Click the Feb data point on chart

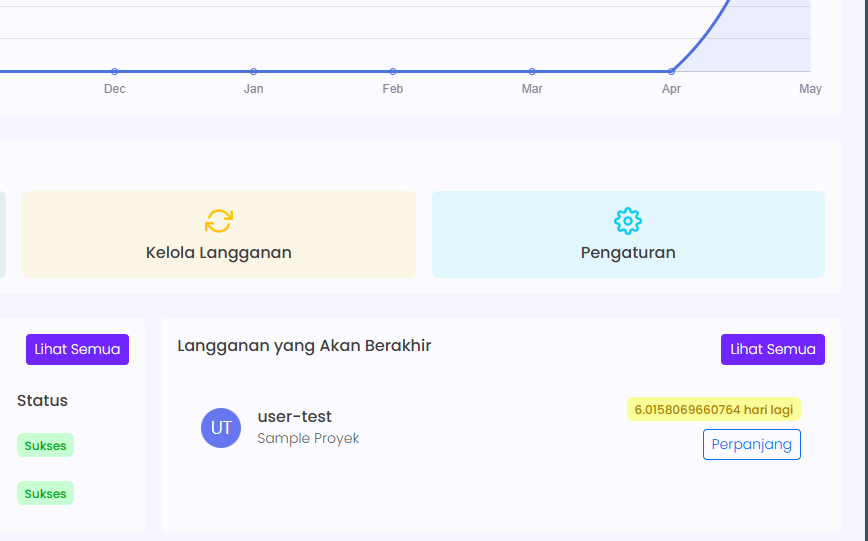pos(392,71)
